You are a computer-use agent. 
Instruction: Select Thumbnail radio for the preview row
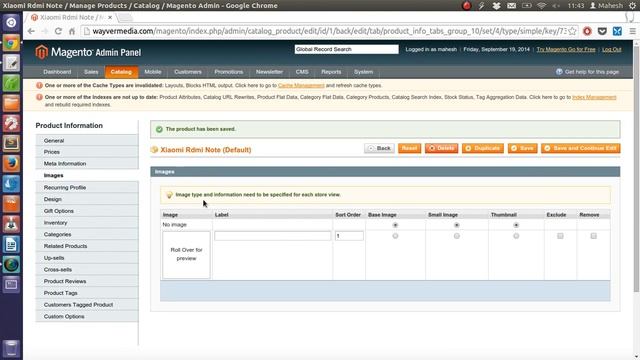516,236
